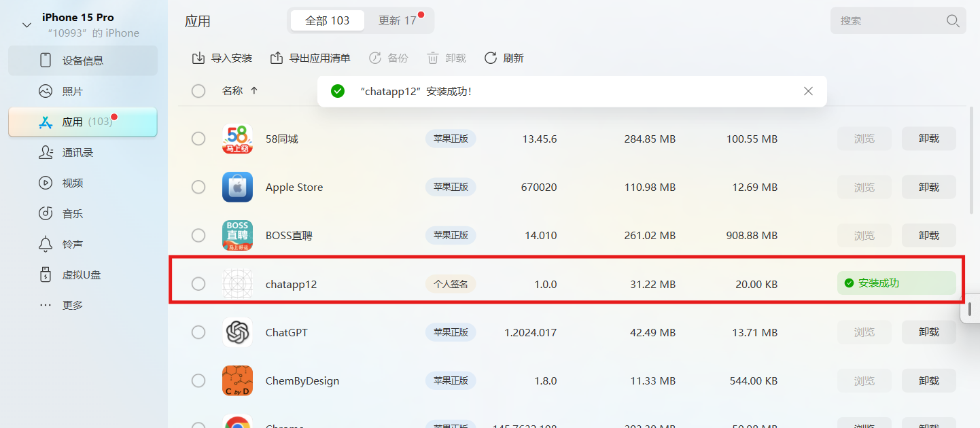Click the 苹果正版 tag for 58同城
This screenshot has width=980, height=428.
451,139
